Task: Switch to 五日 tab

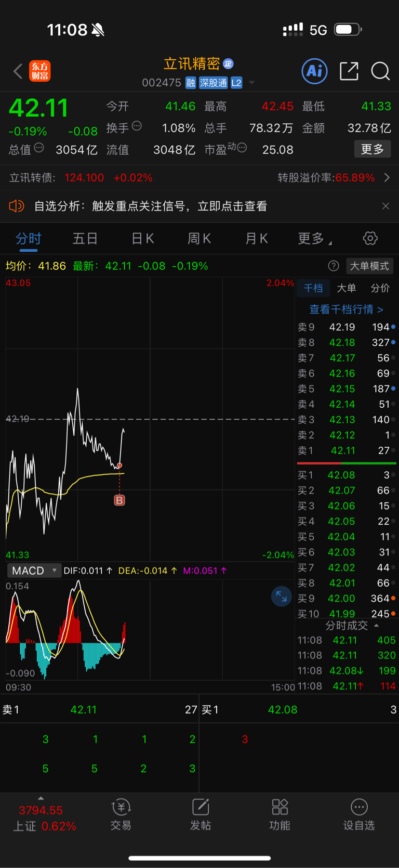Action: 85,239
